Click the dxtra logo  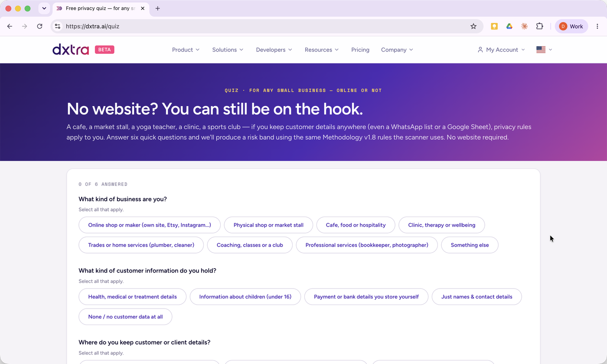pos(71,49)
